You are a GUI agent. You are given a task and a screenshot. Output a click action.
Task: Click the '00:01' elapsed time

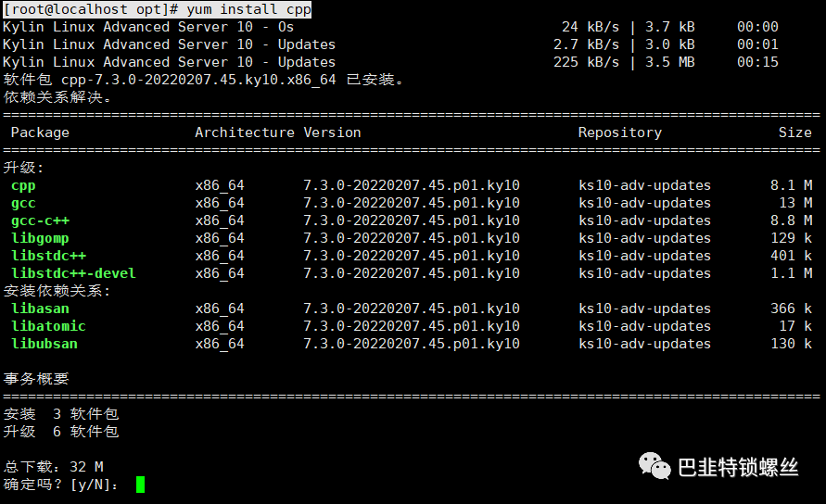(x=757, y=44)
